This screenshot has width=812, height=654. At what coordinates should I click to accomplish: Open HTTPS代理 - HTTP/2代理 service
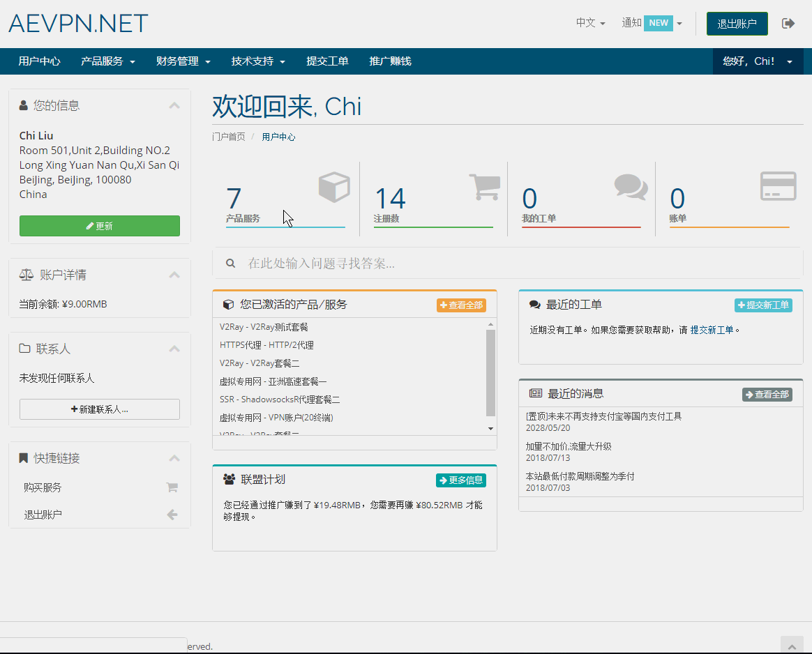click(266, 345)
